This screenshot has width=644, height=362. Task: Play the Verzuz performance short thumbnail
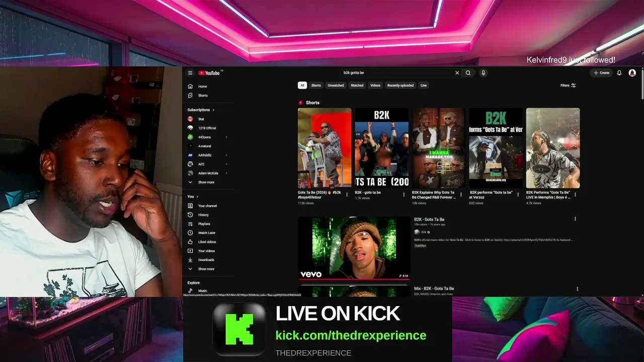coord(496,148)
